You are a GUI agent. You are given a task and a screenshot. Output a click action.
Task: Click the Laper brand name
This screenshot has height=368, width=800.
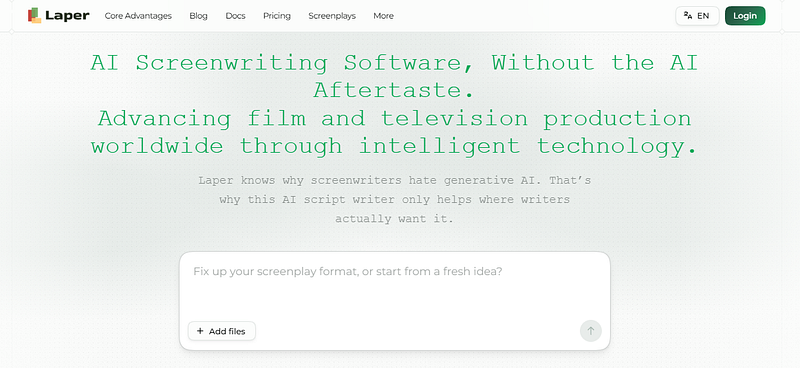pos(67,16)
